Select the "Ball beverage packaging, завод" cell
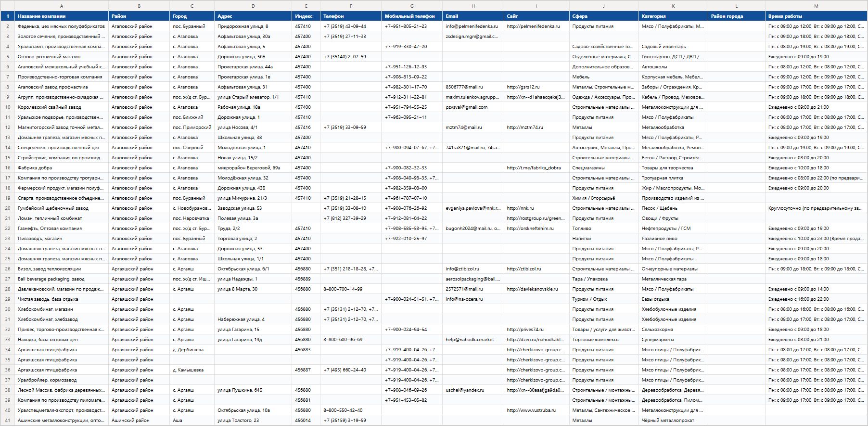 [x=62, y=279]
